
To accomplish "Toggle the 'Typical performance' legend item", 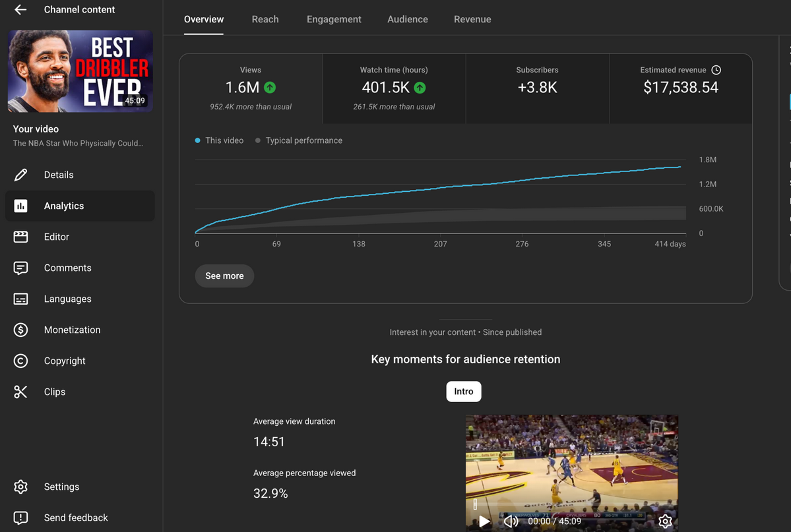I will (299, 140).
